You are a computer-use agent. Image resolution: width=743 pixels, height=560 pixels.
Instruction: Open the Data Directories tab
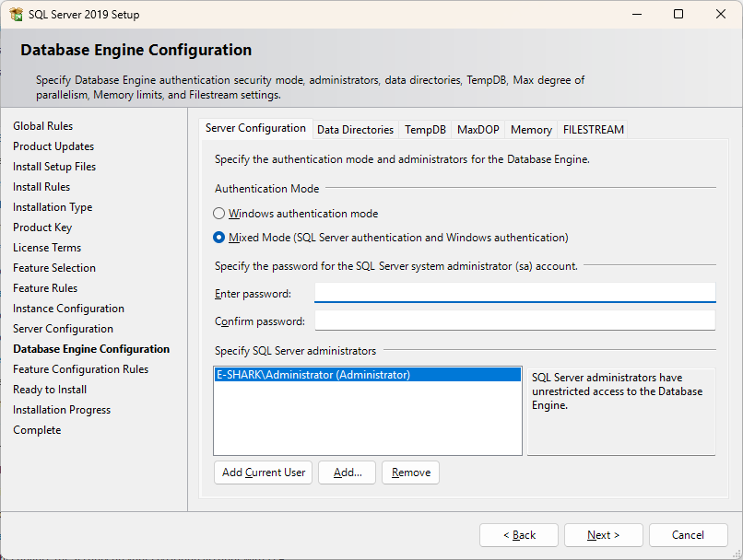(x=355, y=130)
